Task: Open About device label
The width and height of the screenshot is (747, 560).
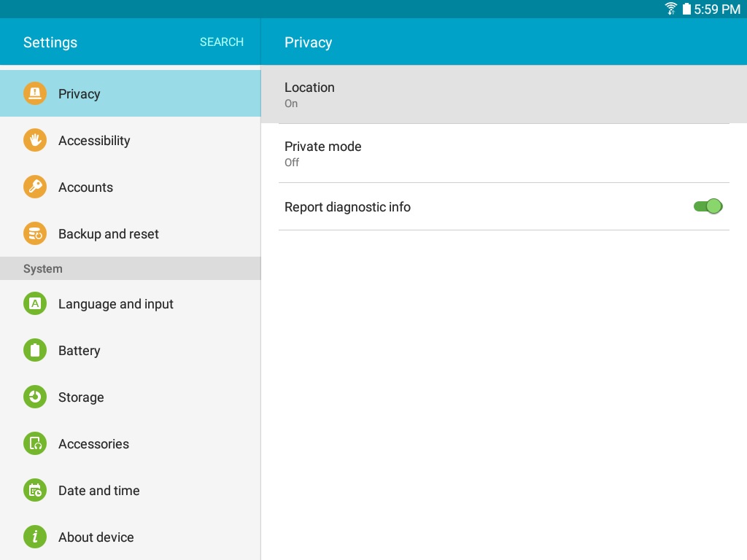Action: click(96, 537)
